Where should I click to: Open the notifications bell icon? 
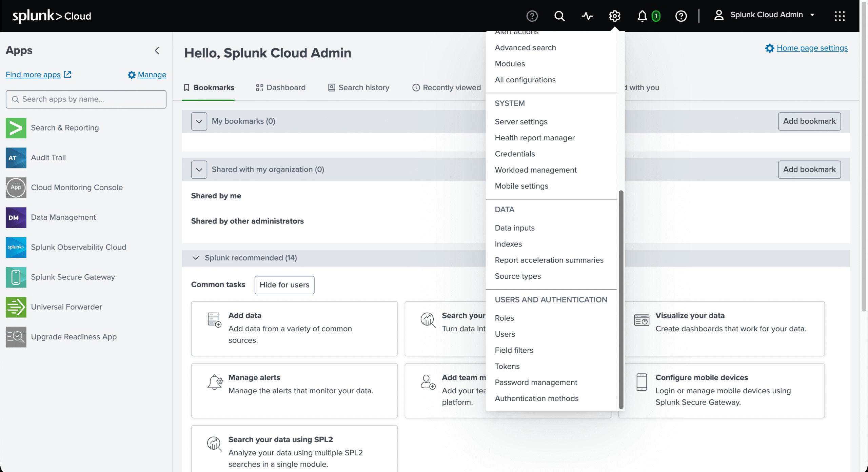pyautogui.click(x=642, y=16)
